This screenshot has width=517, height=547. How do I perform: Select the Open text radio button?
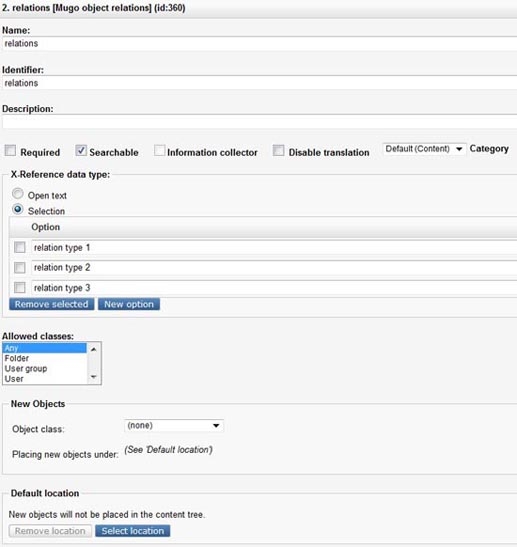coord(17,193)
